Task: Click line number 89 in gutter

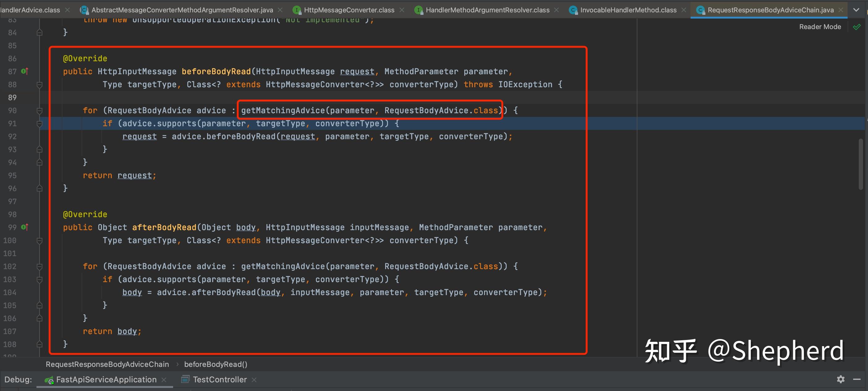Action: [x=12, y=98]
